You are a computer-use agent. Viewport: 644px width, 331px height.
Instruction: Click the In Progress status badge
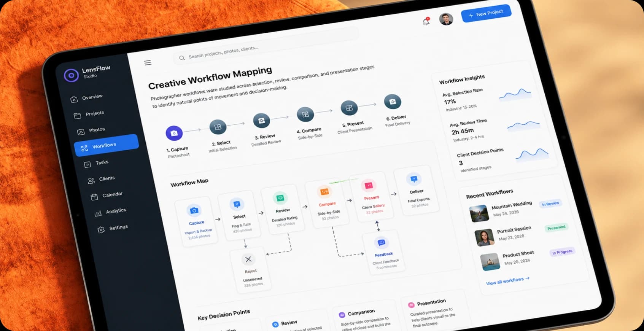pyautogui.click(x=562, y=252)
